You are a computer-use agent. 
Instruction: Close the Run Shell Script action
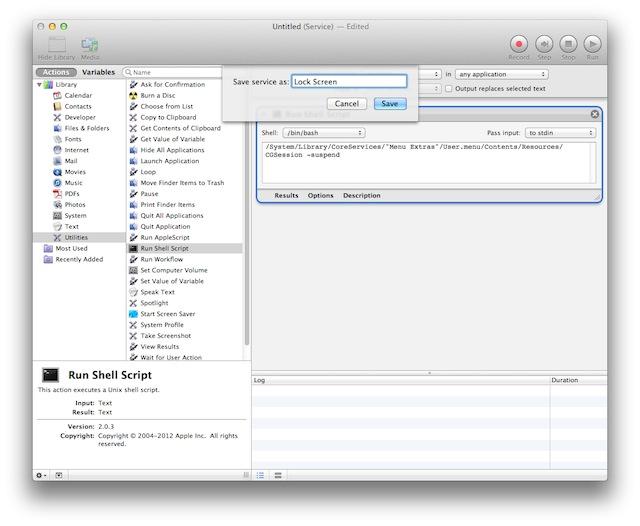[595, 114]
